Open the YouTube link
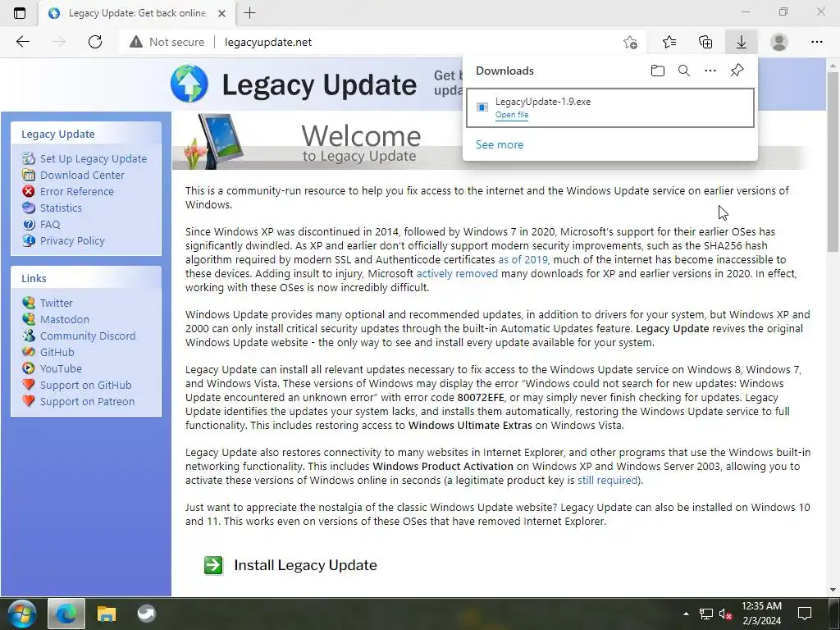840x630 pixels. tap(61, 368)
